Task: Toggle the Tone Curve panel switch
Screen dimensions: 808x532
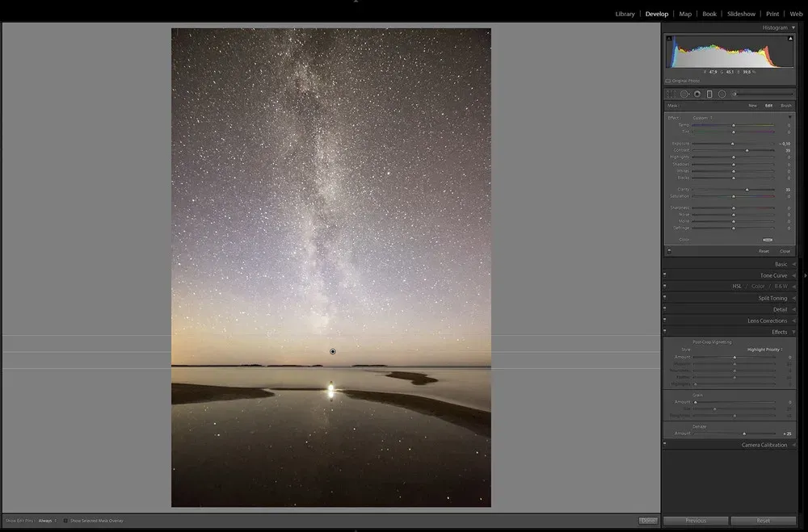Action: (x=665, y=275)
